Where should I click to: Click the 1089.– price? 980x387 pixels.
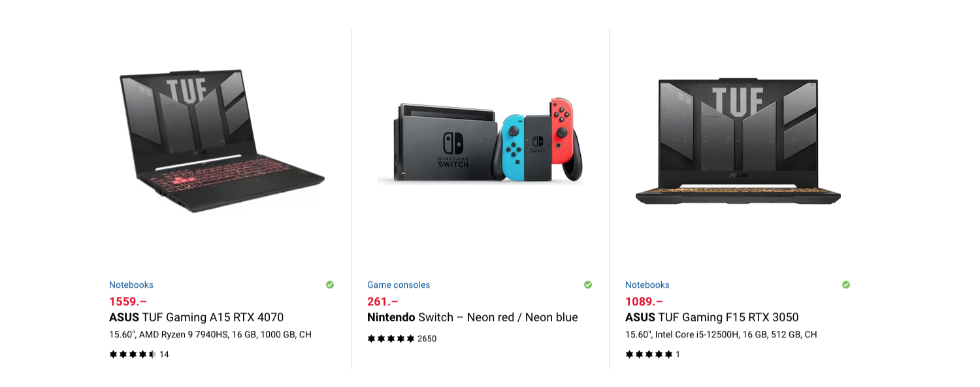tap(644, 302)
